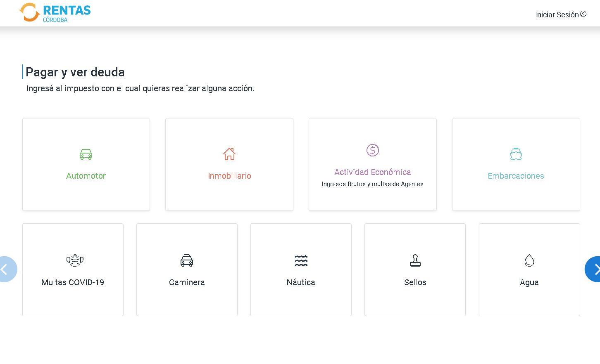Select the Automotor label
Viewport: 600px width, 364px height.
86,176
